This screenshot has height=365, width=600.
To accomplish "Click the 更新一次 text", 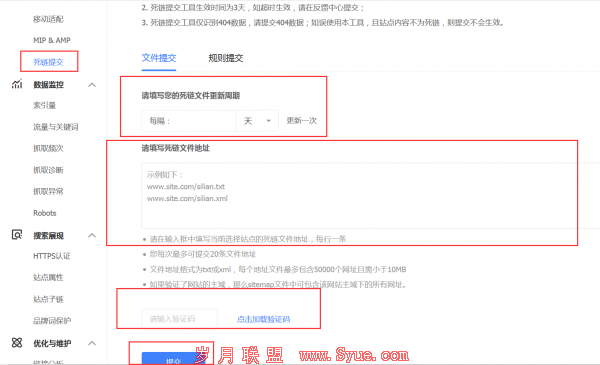I will [302, 121].
